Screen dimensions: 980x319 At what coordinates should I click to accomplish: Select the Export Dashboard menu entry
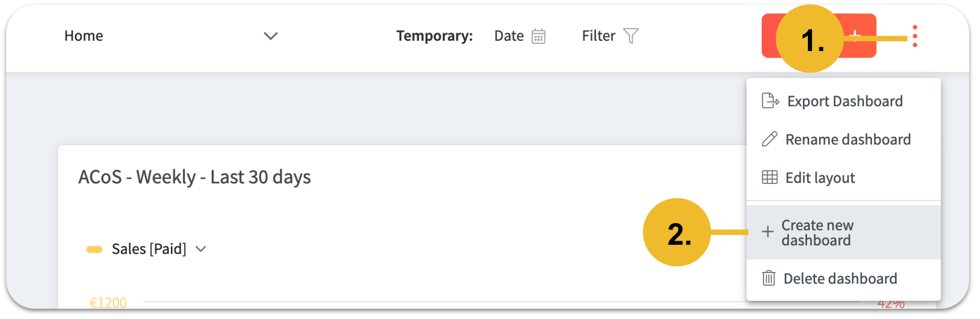point(845,101)
